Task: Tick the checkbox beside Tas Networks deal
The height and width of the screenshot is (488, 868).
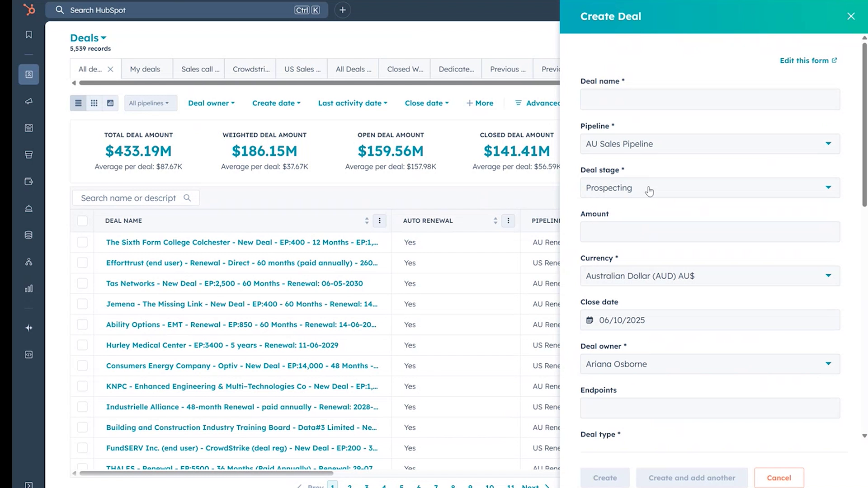Action: [82, 283]
